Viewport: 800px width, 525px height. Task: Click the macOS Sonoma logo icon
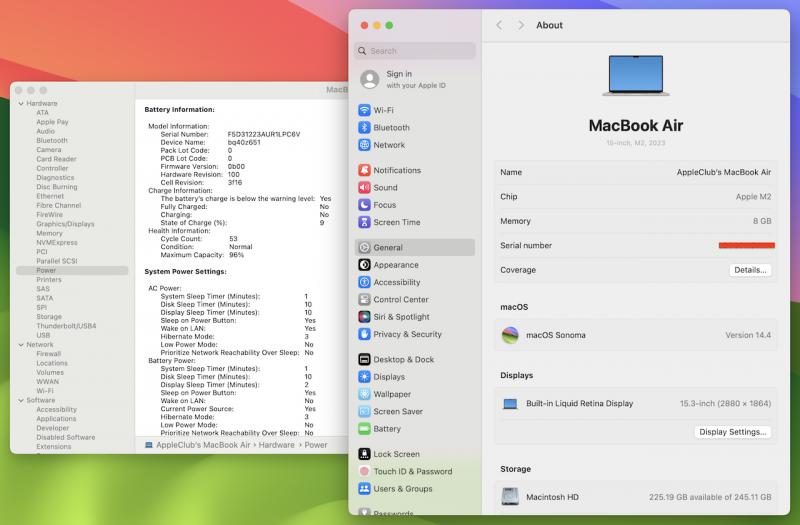click(x=510, y=335)
